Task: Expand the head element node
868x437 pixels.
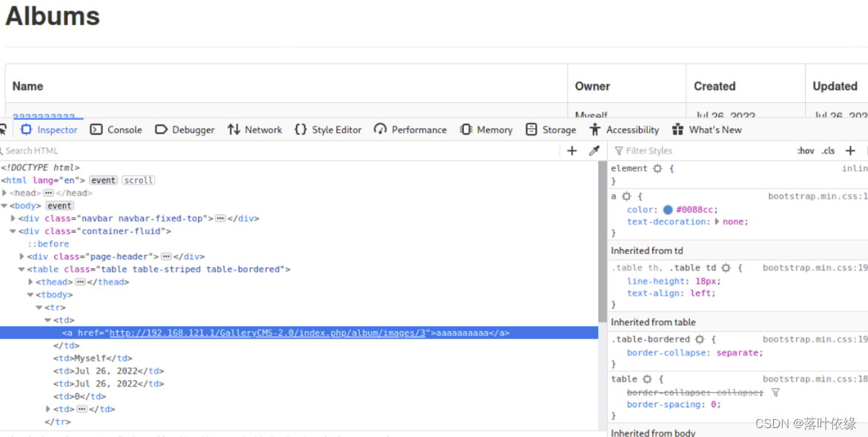Action: 4,193
